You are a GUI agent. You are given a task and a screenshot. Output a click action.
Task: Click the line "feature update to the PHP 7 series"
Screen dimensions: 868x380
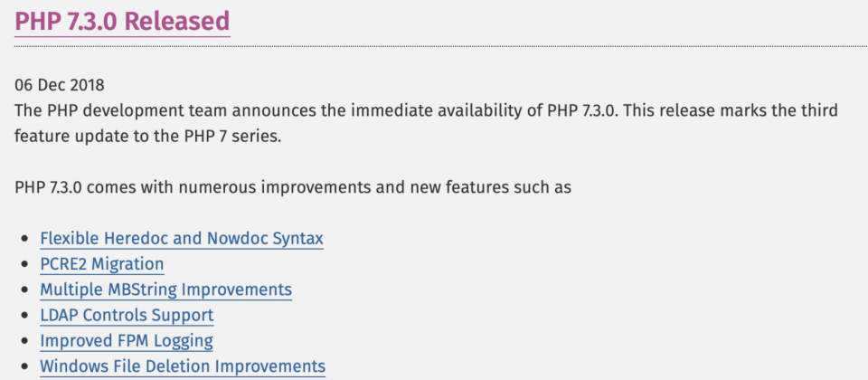pos(148,137)
